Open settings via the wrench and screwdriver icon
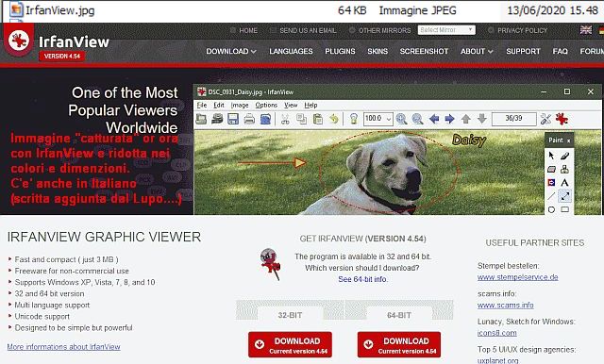 point(545,119)
